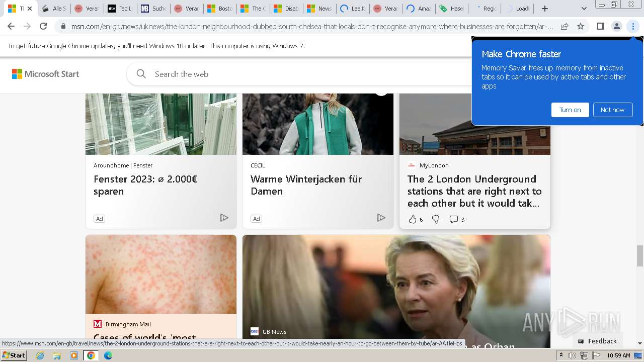
Task: Click the page vertical scrollbar thumb
Action: 640,255
